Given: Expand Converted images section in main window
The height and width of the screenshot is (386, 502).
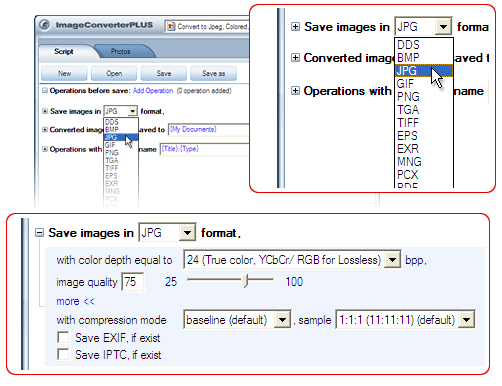Looking at the screenshot, I should click(45, 130).
